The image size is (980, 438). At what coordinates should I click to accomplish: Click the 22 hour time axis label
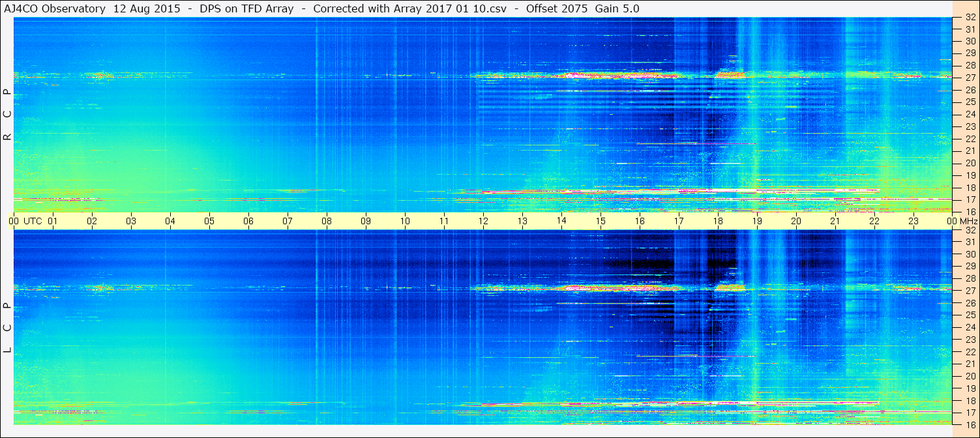(874, 221)
